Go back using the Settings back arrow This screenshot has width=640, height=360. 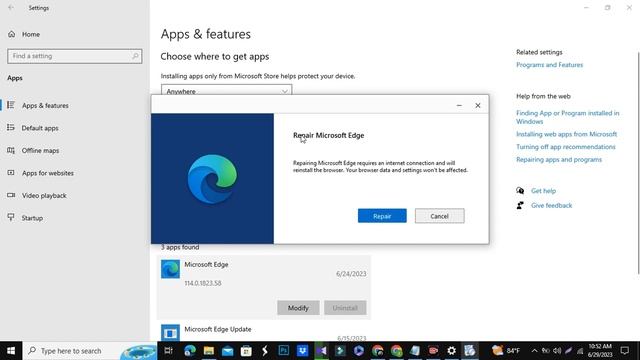[11, 8]
